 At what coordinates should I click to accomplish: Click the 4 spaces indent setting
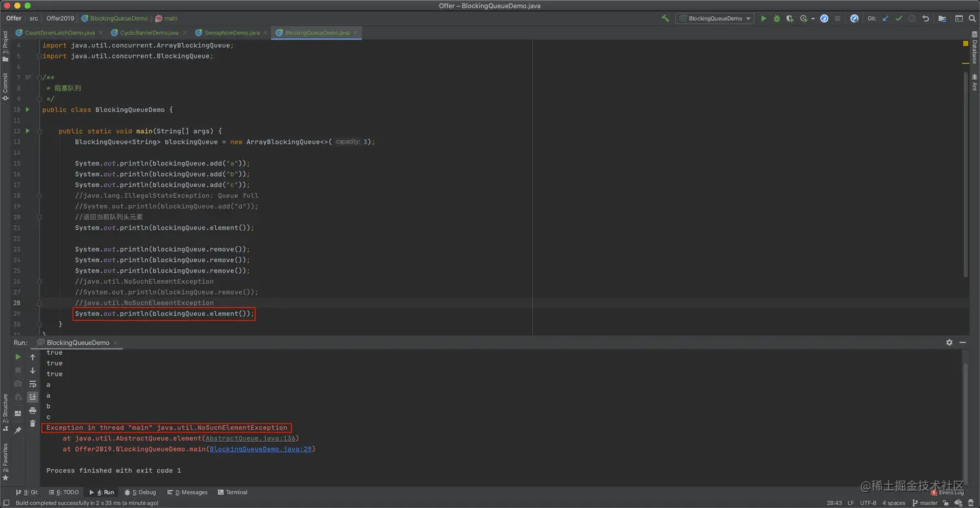click(x=893, y=503)
